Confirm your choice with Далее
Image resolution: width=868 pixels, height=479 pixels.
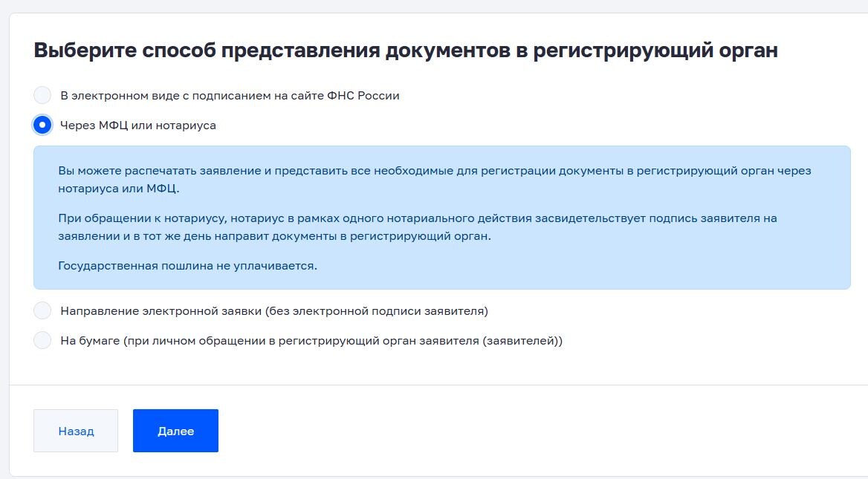tap(175, 431)
